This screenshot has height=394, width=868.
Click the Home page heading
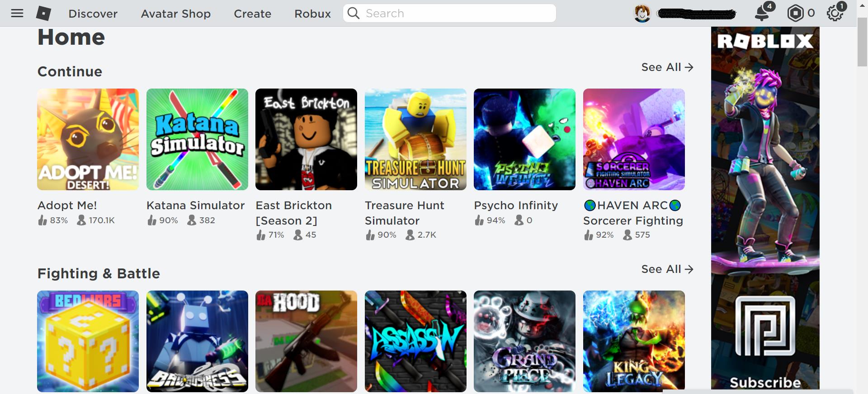[x=71, y=37]
